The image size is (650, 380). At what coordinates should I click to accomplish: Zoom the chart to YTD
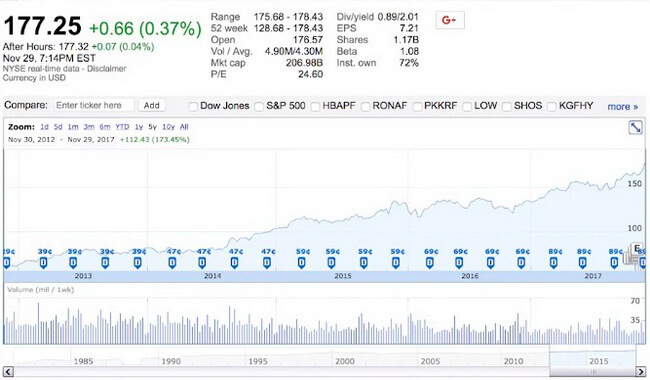pos(122,127)
